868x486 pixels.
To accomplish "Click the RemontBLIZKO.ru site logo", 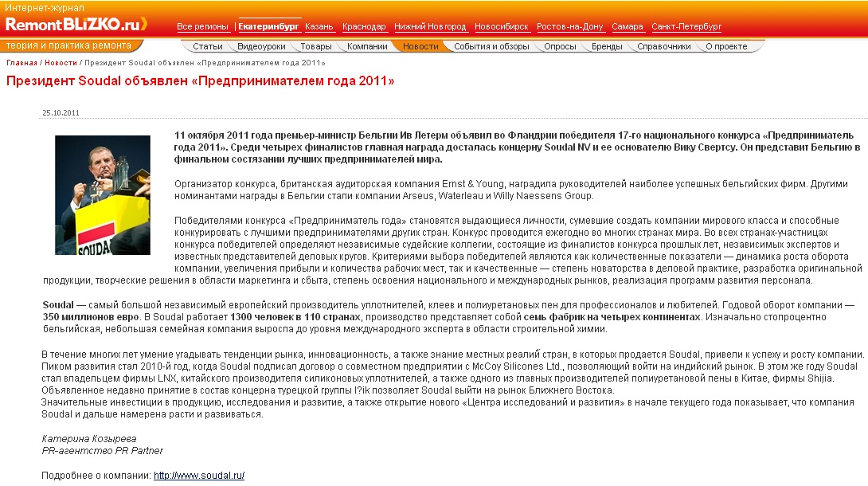I will (x=76, y=25).
